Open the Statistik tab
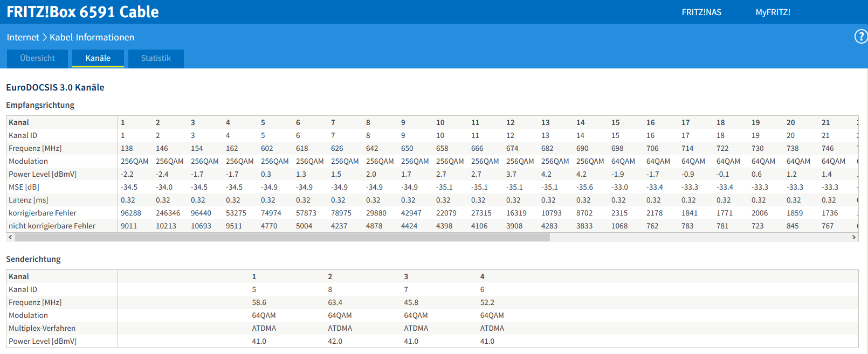 156,58
